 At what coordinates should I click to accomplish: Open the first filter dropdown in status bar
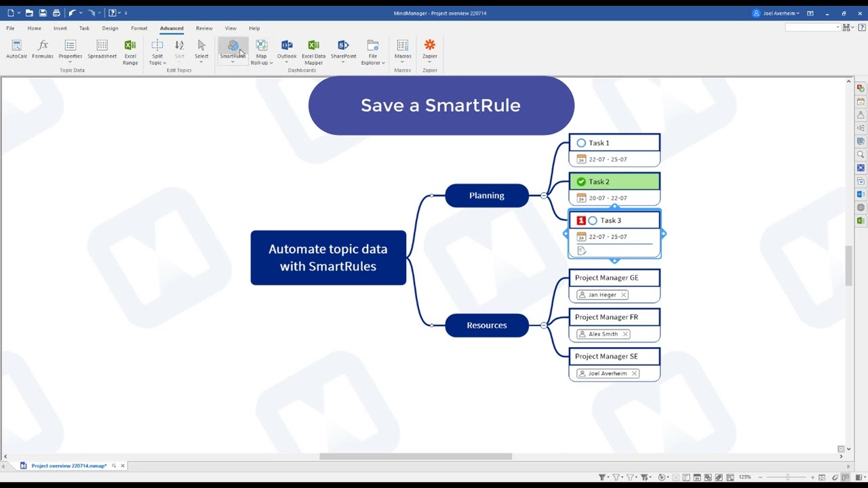[608, 477]
